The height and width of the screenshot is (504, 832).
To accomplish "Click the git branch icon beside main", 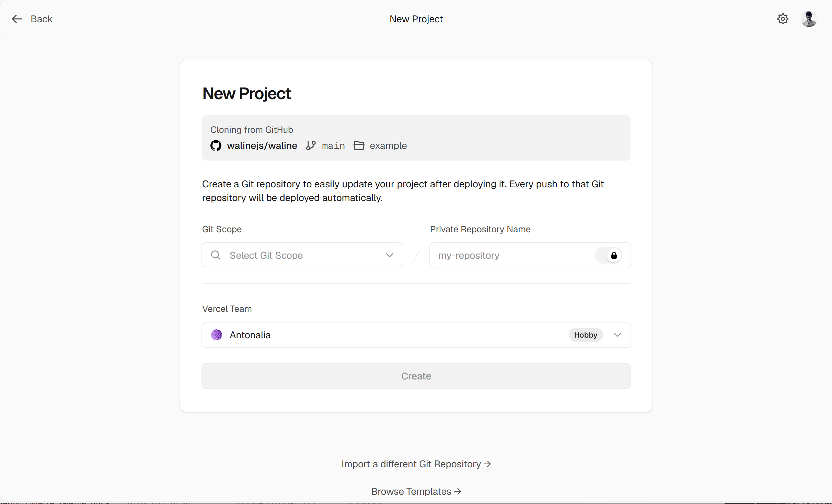I will click(x=311, y=146).
